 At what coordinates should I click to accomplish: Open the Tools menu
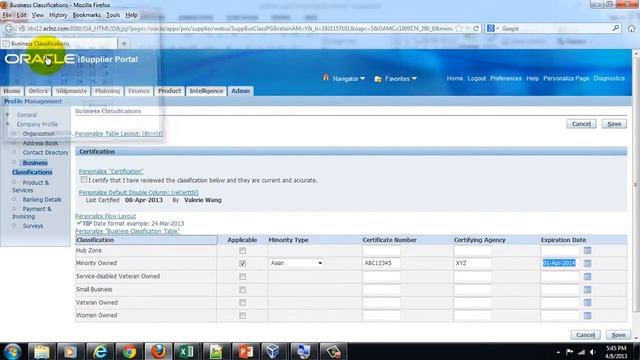113,15
